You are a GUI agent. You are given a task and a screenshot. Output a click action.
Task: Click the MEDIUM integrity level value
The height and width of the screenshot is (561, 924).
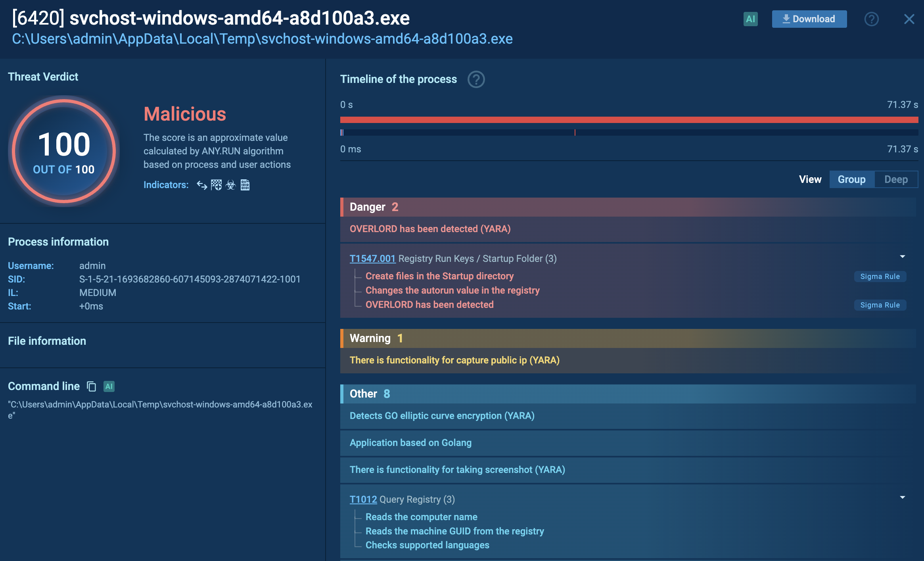click(98, 293)
